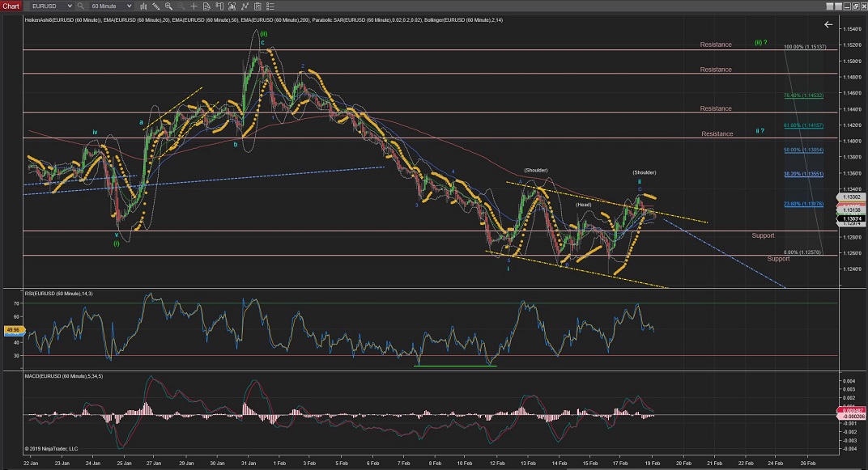Click the Zoom Out magnifier icon
The image size is (868, 470).
181,6
